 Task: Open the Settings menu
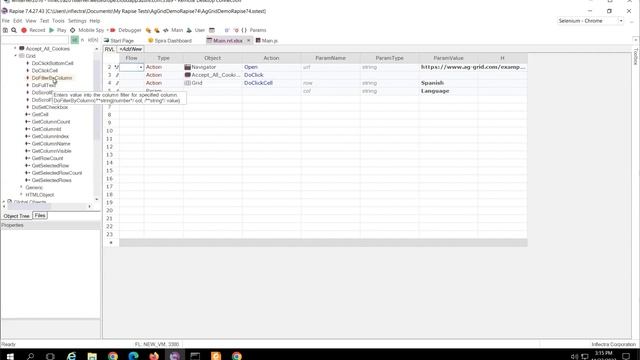(77, 21)
